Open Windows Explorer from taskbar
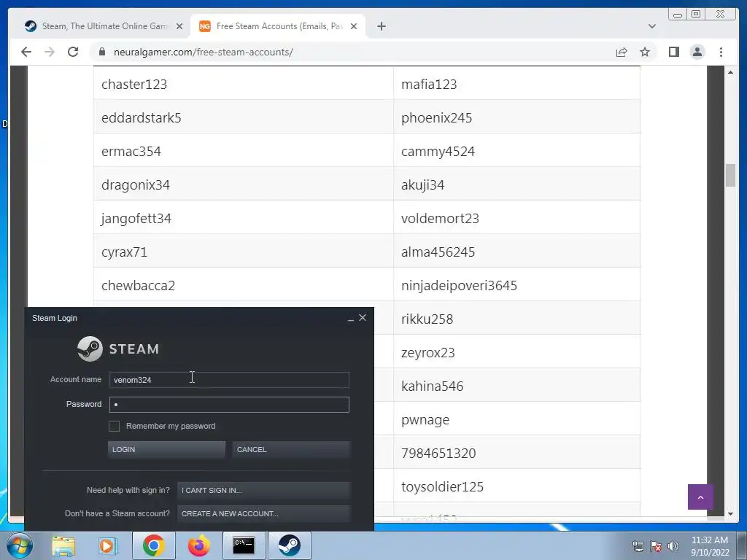The width and height of the screenshot is (747, 560). click(63, 545)
